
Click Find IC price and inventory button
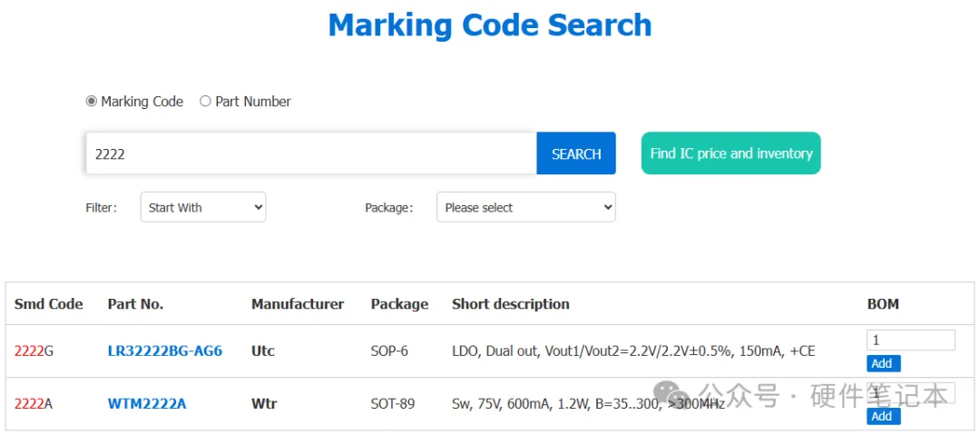point(730,153)
